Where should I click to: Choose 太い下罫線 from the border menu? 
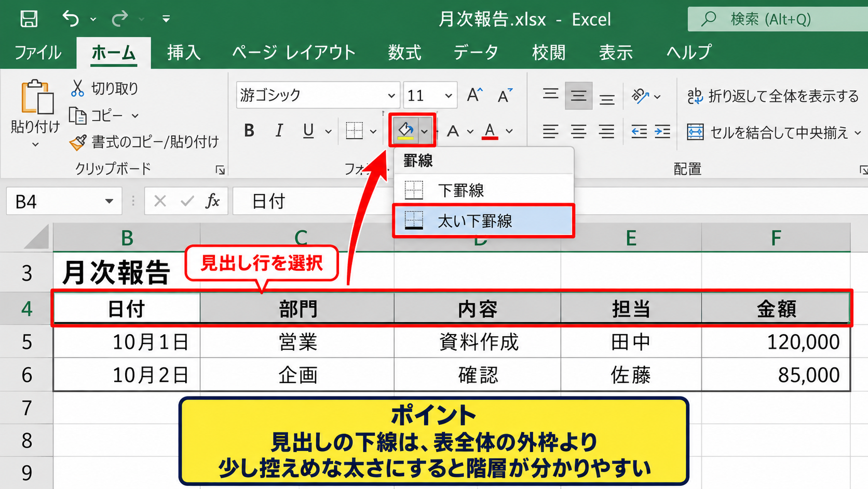[x=483, y=221]
